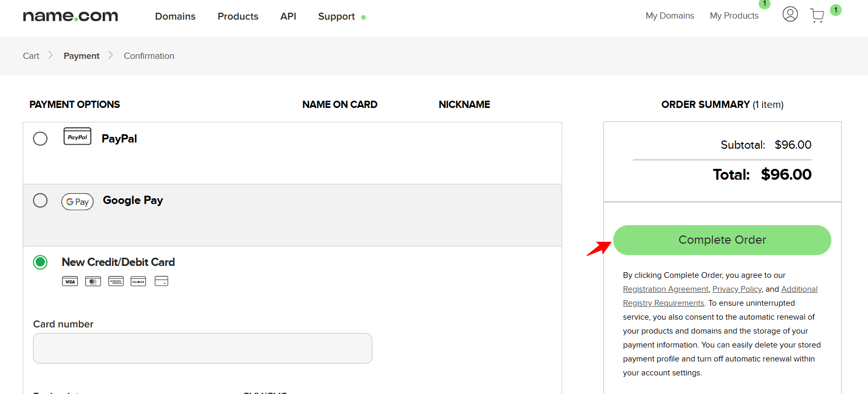Go to My Products
Screen dimensions: 868x394
pyautogui.click(x=734, y=15)
